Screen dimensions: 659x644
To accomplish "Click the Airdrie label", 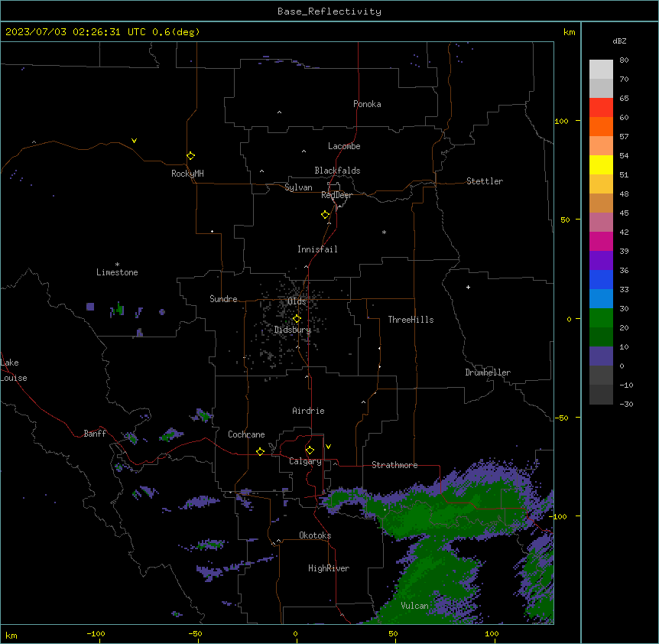I will pyautogui.click(x=308, y=411).
